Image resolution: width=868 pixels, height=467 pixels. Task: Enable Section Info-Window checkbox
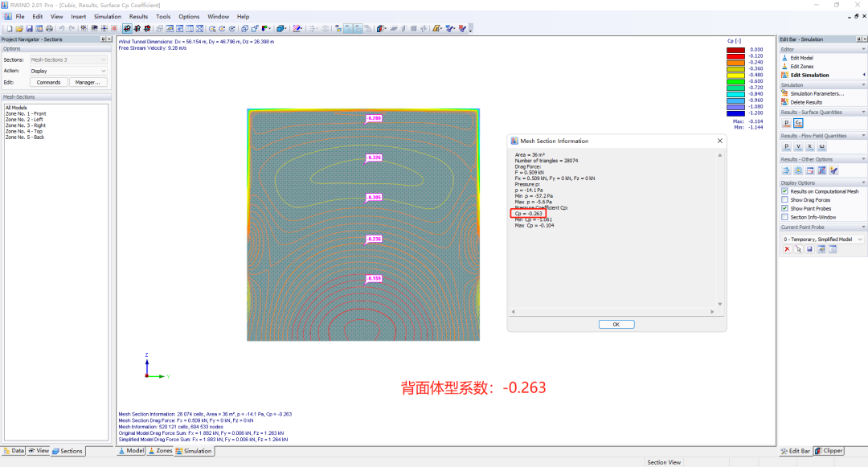click(784, 217)
